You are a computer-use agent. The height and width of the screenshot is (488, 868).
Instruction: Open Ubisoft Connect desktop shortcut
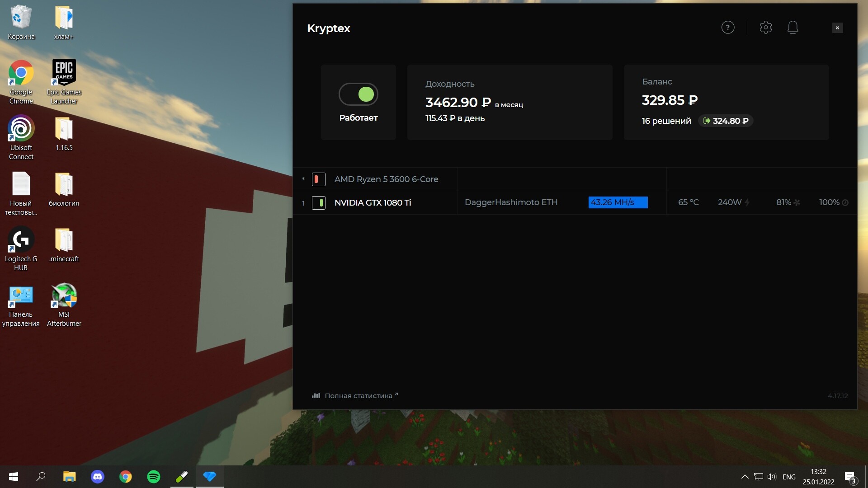pyautogui.click(x=21, y=137)
